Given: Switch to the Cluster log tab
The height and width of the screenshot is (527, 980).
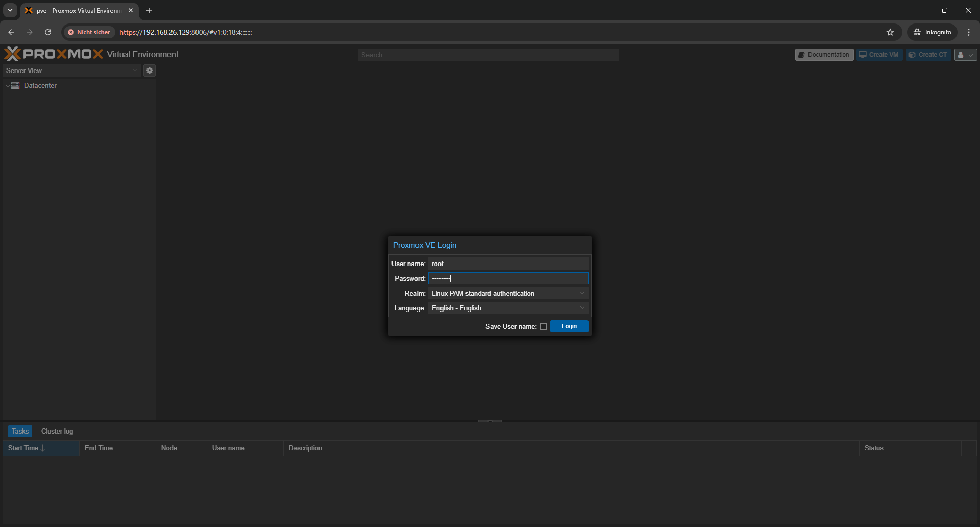Looking at the screenshot, I should coord(57,431).
